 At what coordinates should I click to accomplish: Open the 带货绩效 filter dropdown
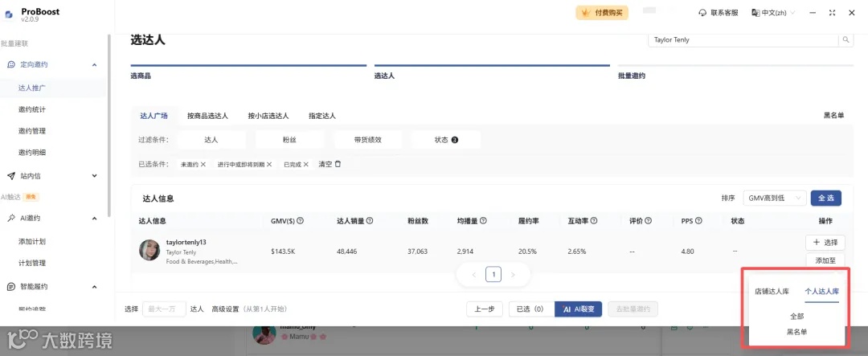[x=367, y=140]
